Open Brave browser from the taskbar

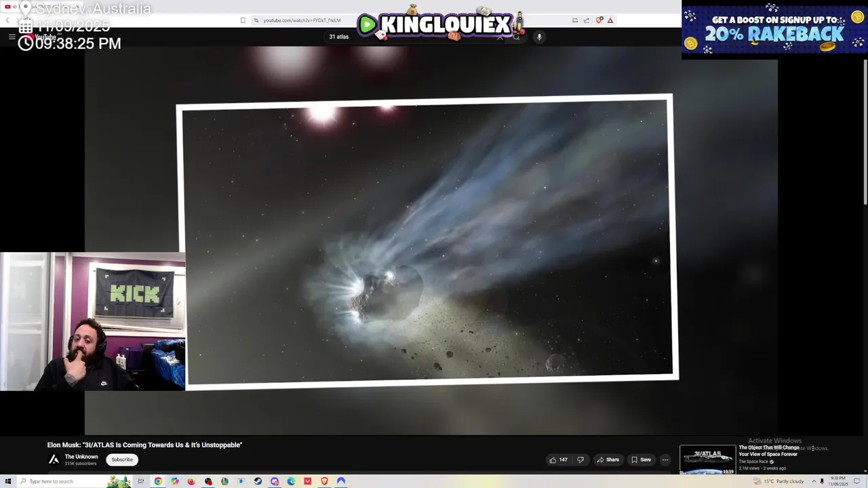click(324, 481)
